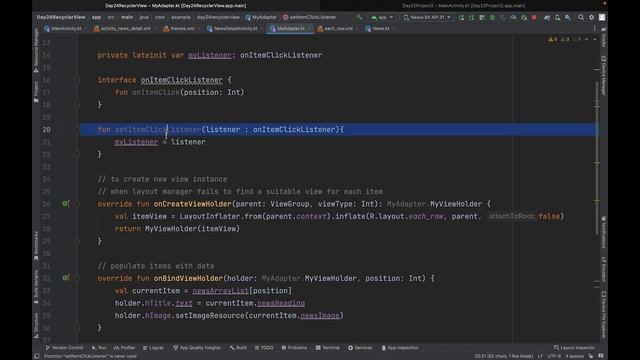
Task: Click the Debug bug icon in toolbar
Action: point(492,18)
